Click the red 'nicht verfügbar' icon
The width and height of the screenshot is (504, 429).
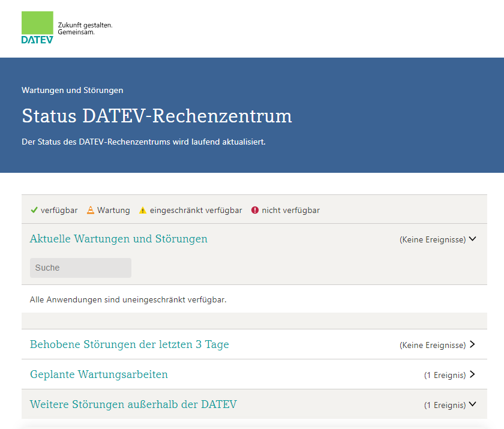255,210
